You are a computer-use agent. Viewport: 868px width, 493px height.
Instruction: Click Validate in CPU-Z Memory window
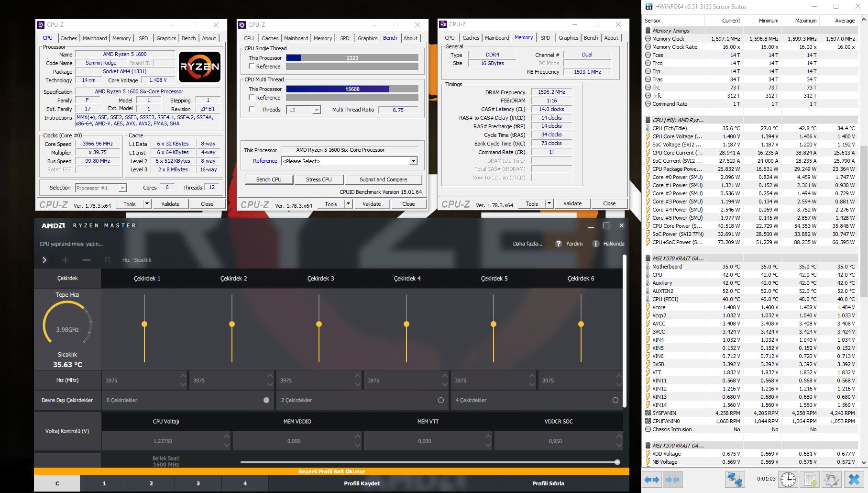coord(572,203)
